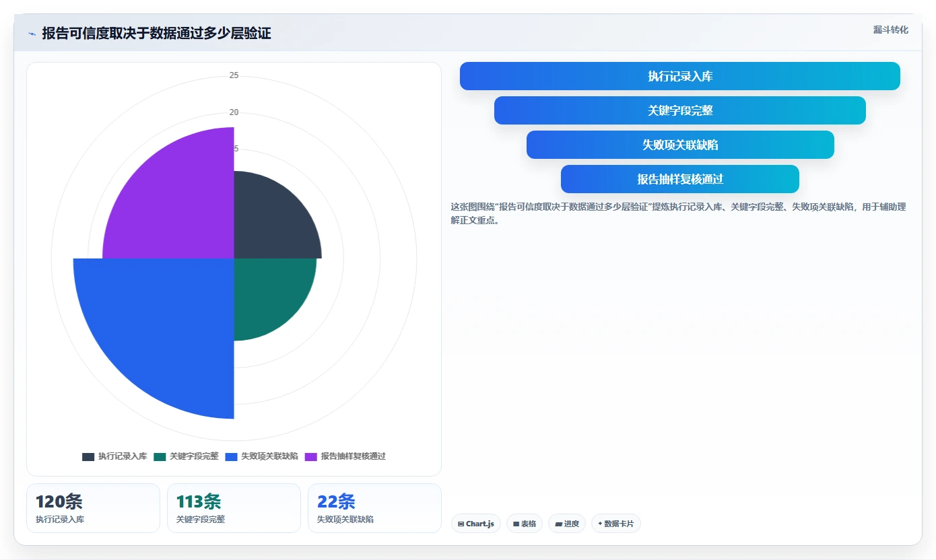Screen dimensions: 936x560
Task: Click the axis tick label 25
Action: tap(234, 75)
